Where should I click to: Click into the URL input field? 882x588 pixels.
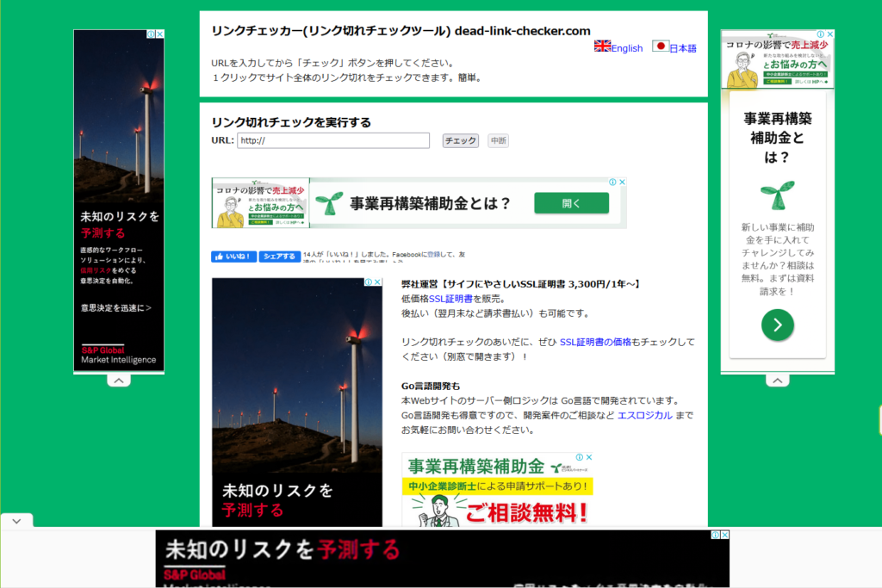tap(332, 140)
